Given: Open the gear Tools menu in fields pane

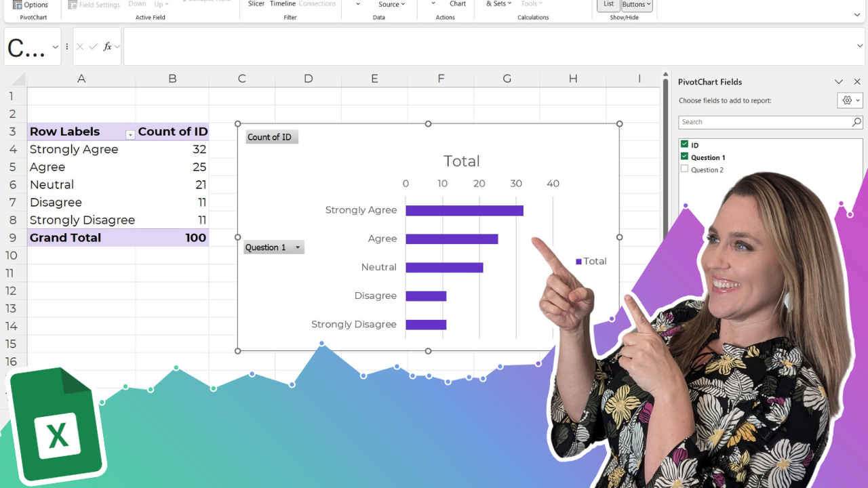Looking at the screenshot, I should point(850,100).
